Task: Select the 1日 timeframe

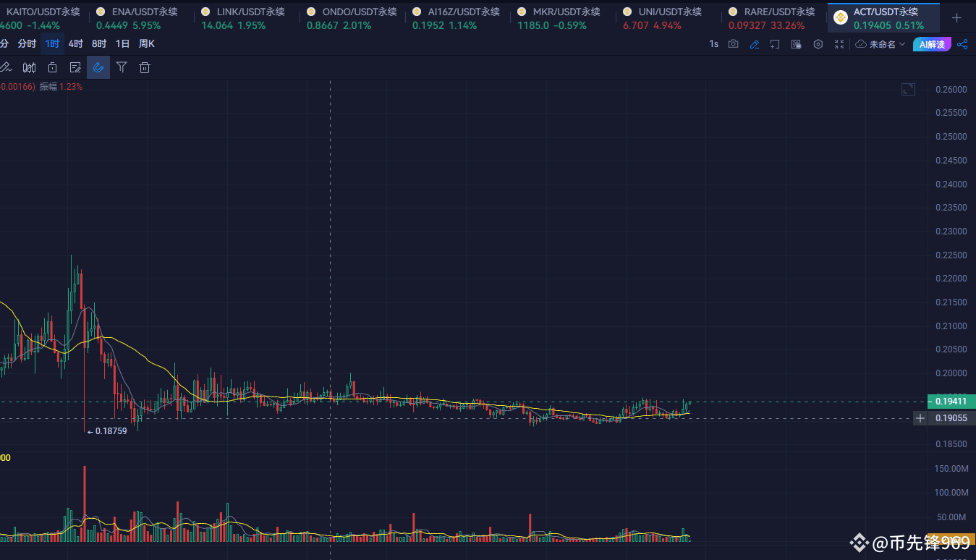Action: tap(121, 43)
